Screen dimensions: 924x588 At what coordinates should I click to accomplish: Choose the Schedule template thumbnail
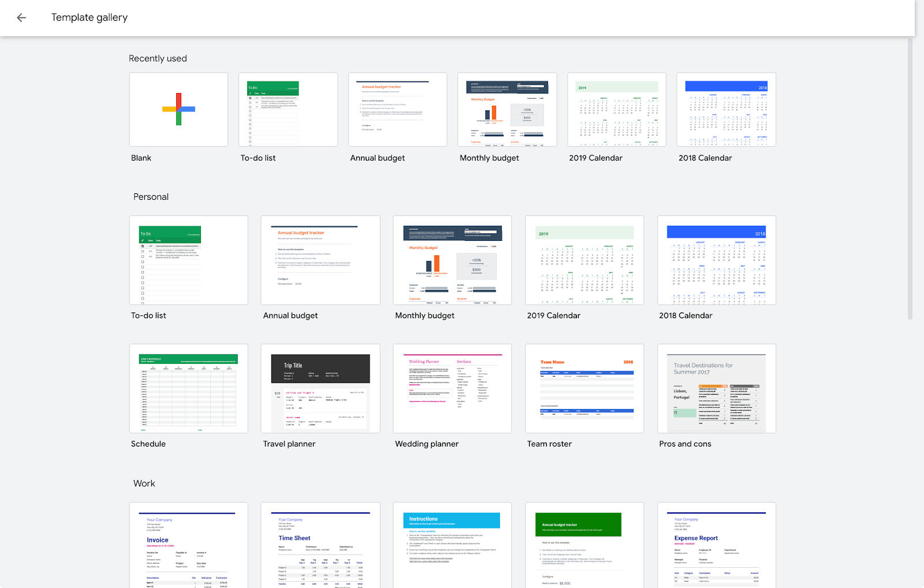coord(189,388)
